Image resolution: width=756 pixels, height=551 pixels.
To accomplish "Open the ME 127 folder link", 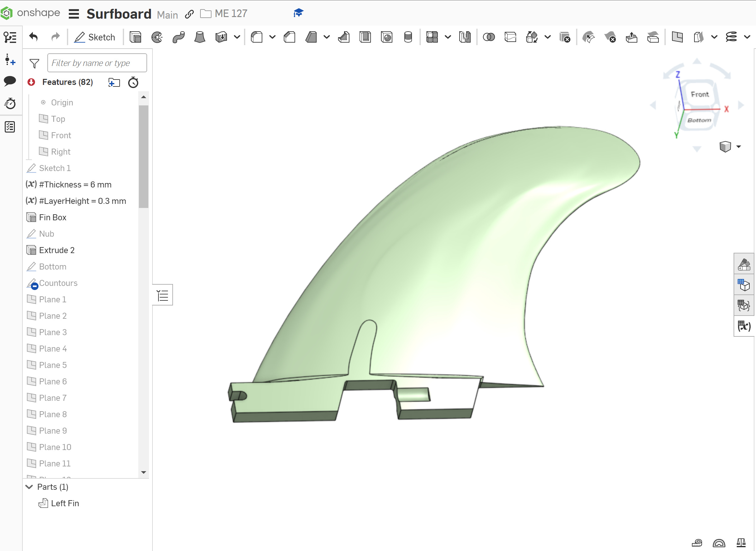I will pos(230,14).
